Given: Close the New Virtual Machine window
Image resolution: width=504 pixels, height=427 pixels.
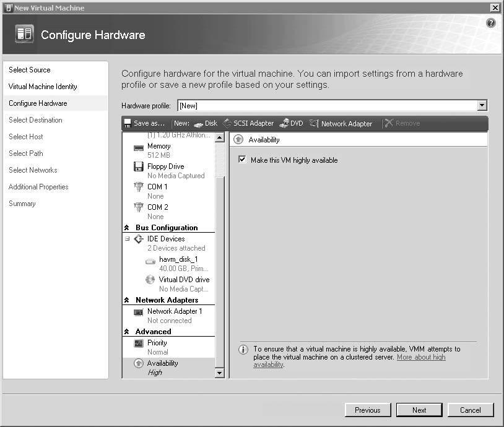Looking at the screenshot, I should pyautogui.click(x=495, y=7).
